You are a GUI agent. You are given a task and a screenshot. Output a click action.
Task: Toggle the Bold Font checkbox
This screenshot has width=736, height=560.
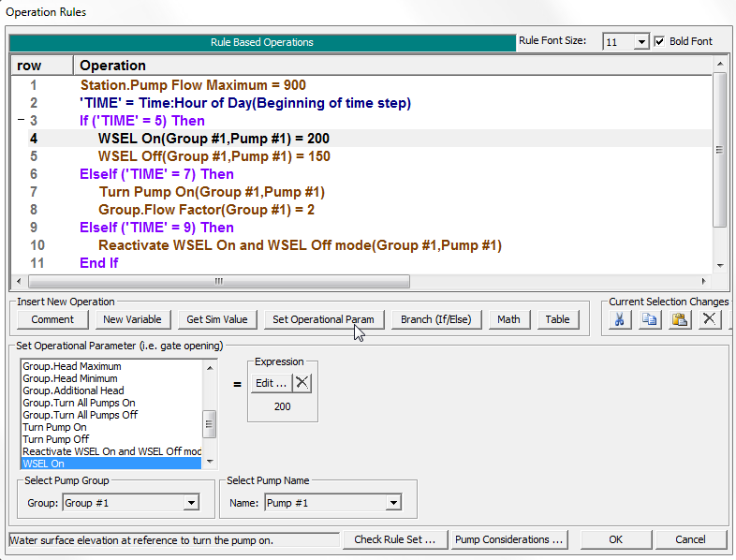pyautogui.click(x=660, y=42)
